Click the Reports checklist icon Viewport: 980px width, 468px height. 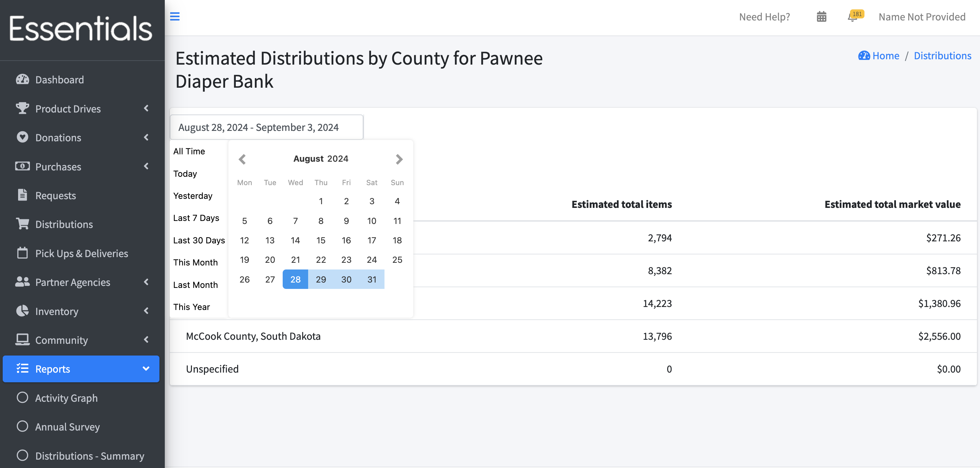click(x=22, y=368)
